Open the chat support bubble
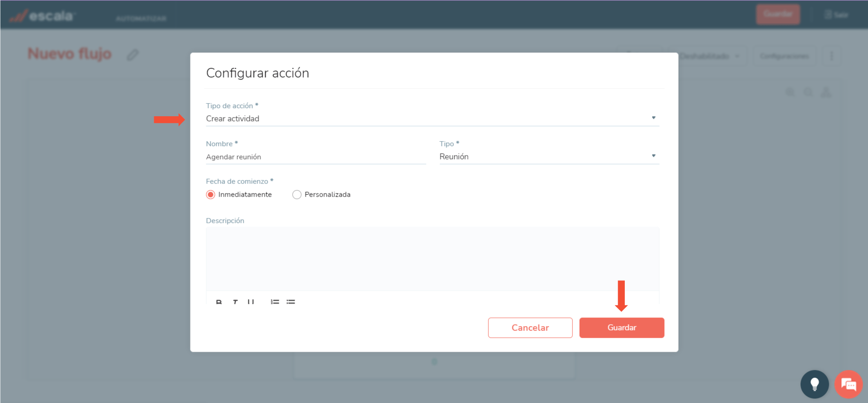The width and height of the screenshot is (868, 403). (849, 384)
